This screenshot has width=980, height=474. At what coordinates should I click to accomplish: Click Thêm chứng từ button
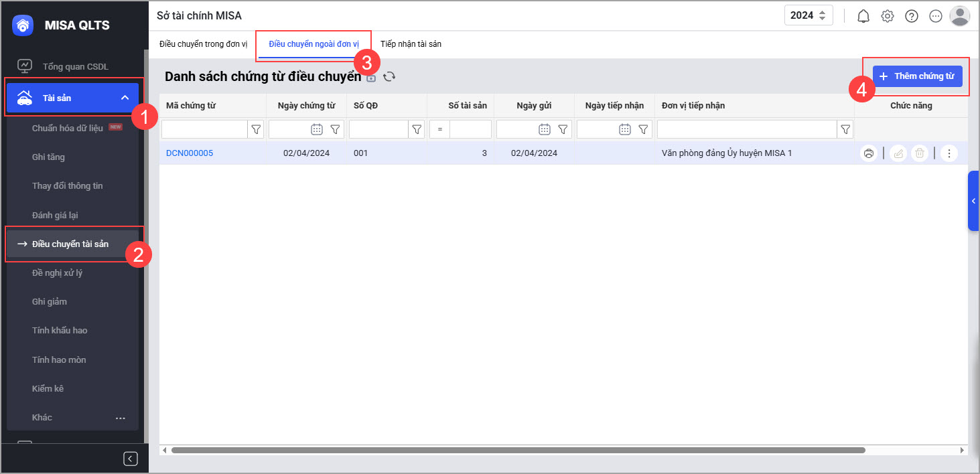(917, 76)
